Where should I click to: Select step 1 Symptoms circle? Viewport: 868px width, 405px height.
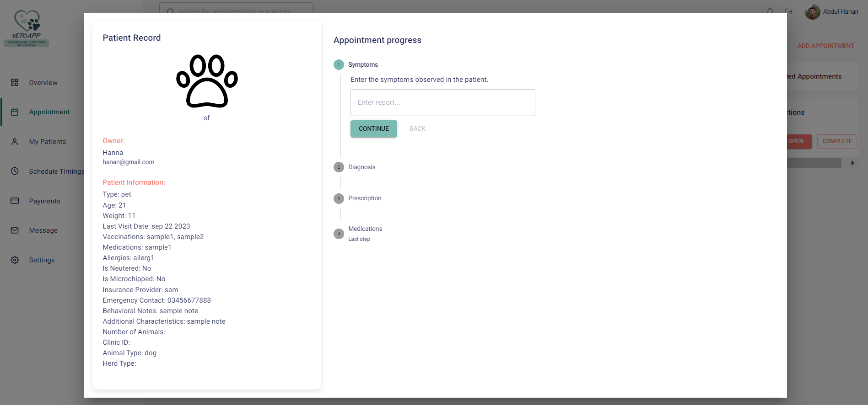tap(339, 64)
